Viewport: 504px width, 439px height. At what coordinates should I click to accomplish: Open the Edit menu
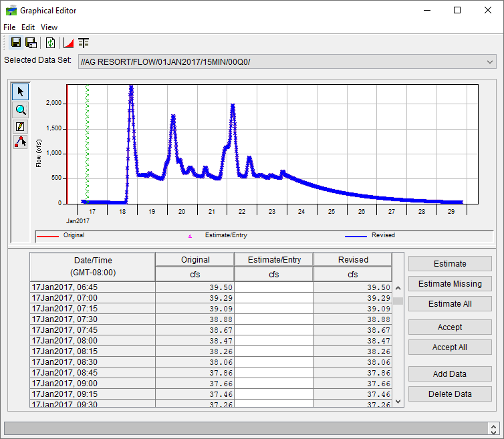28,27
